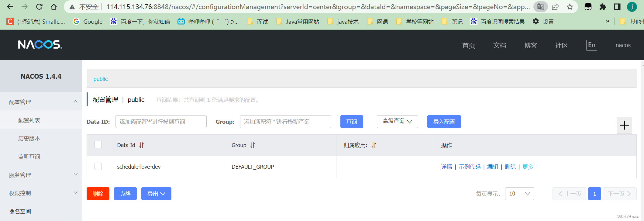
Task: Click the 导入配置 button
Action: point(444,122)
